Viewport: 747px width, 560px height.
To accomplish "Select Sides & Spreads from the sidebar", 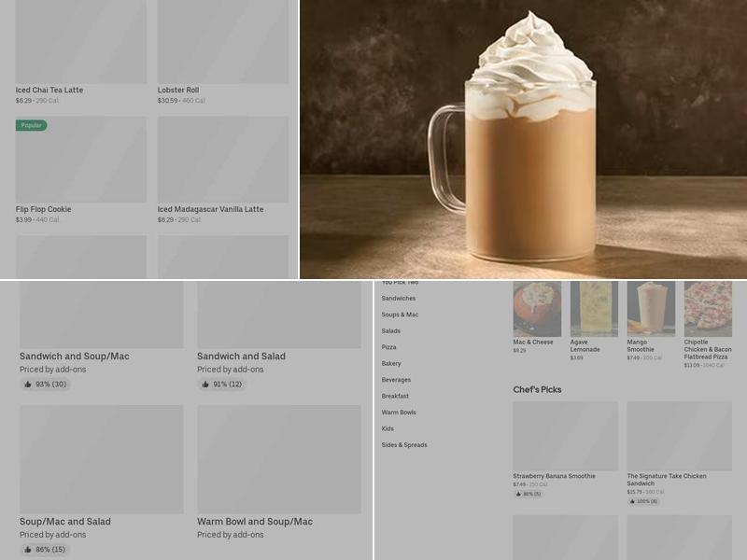I will tap(406, 445).
